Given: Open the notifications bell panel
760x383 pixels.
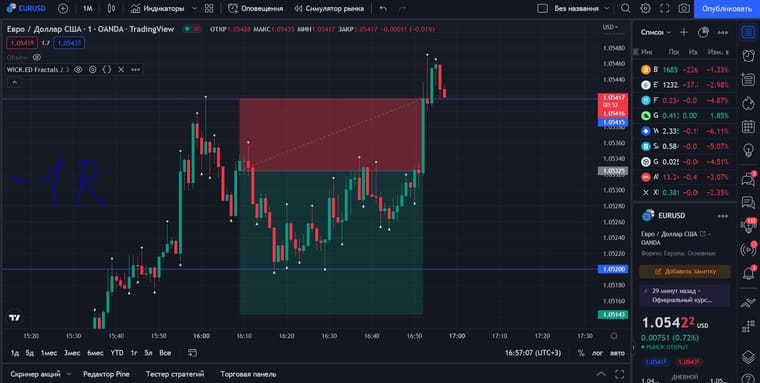Looking at the screenshot, I should coord(748,273).
